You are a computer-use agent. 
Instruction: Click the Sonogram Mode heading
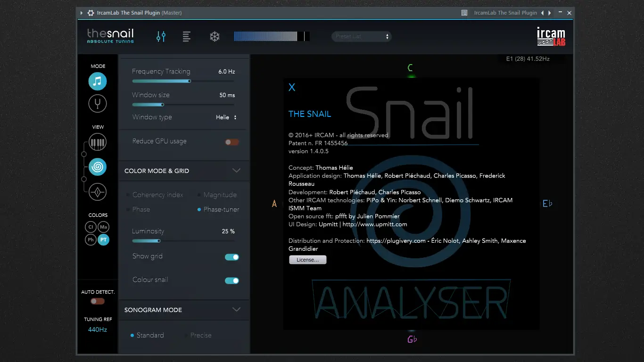[153, 310]
